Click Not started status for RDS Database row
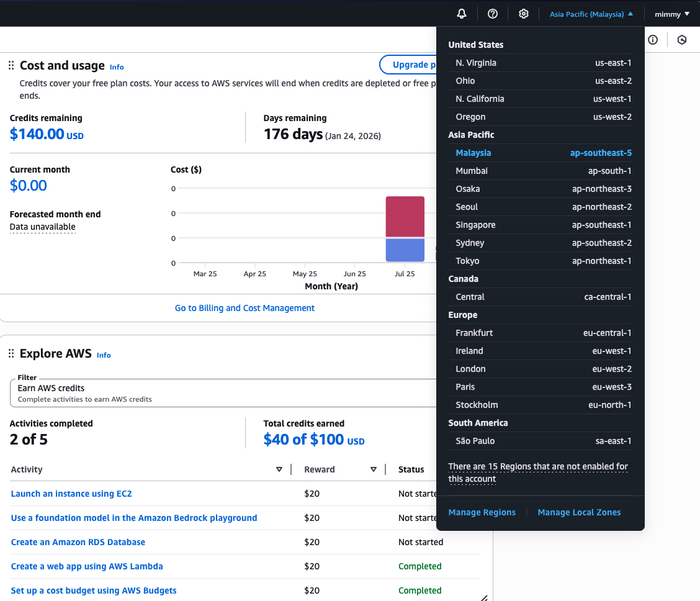The image size is (700, 601). 421,542
